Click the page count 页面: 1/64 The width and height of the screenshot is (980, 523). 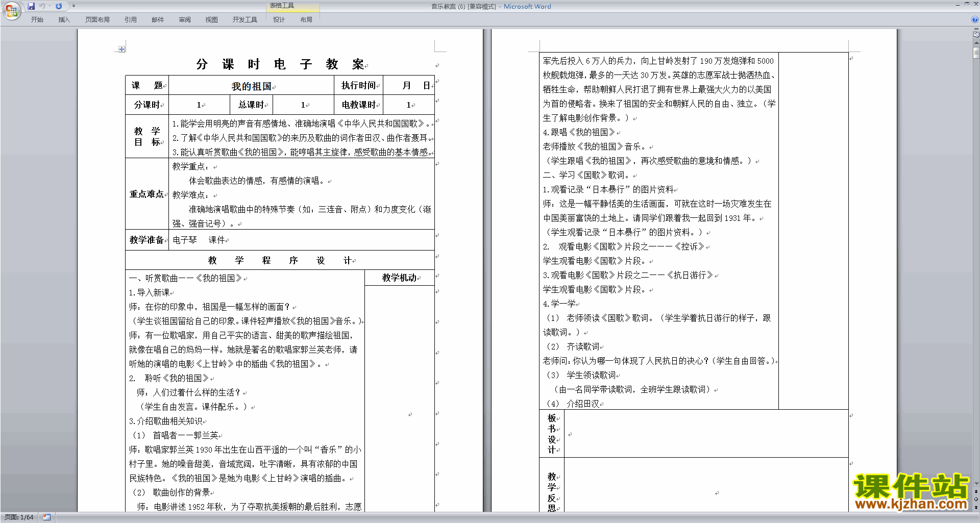pyautogui.click(x=19, y=517)
